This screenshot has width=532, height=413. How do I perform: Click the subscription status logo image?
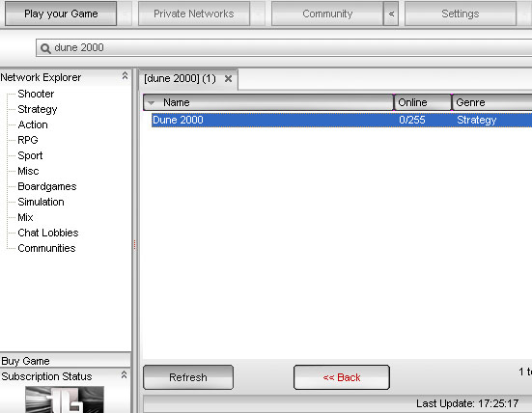(x=65, y=399)
